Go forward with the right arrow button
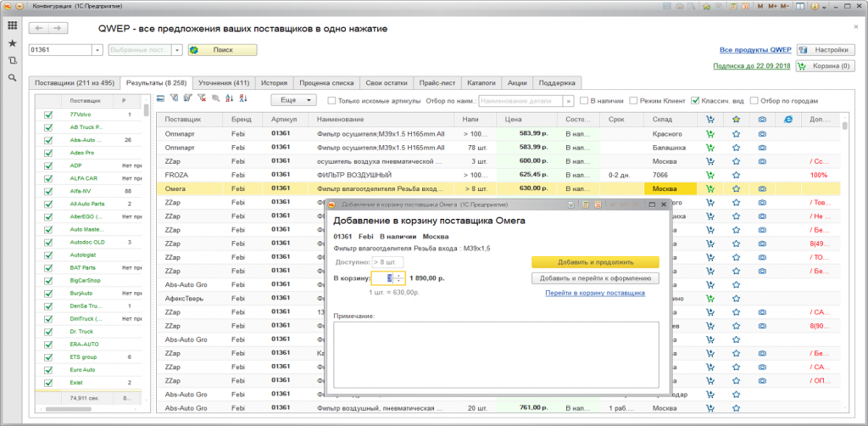 58,28
